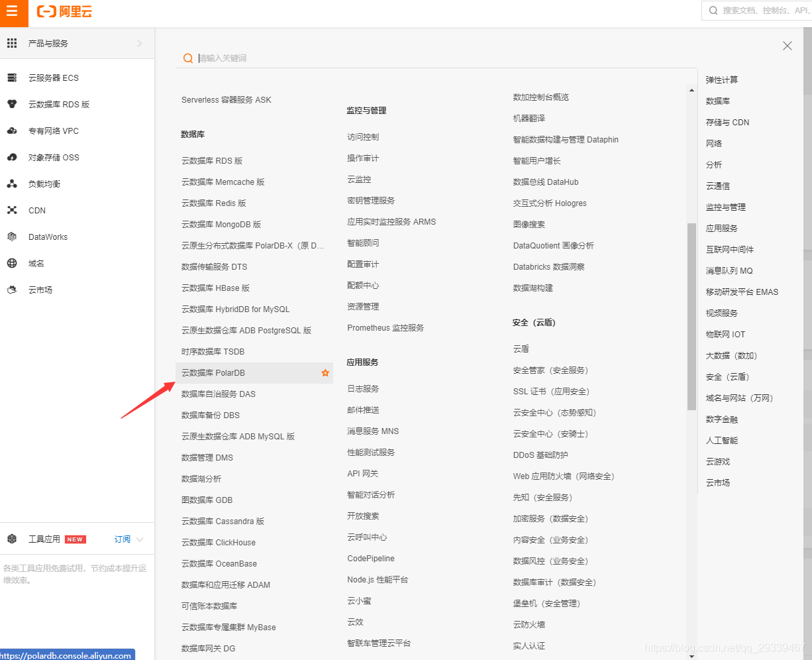Open SSL 证书（应用安全）
This screenshot has width=812, height=660.
[x=551, y=392]
